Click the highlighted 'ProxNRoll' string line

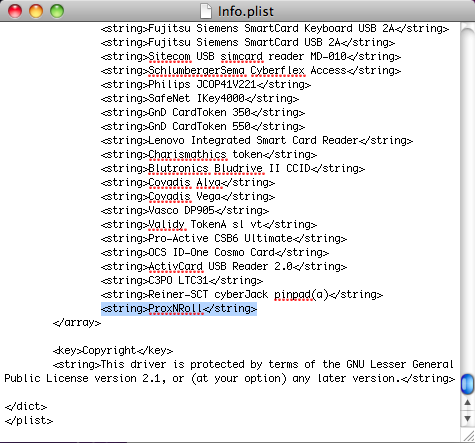point(179,309)
